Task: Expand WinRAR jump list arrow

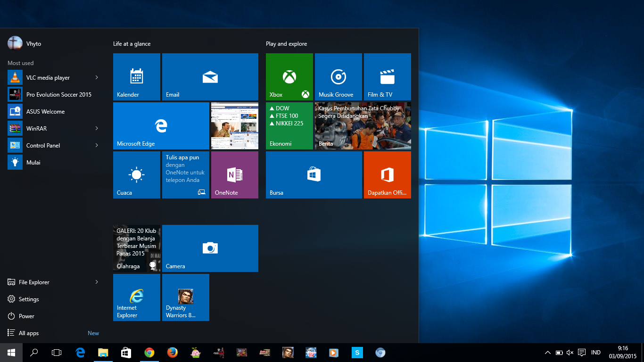Action: click(97, 128)
